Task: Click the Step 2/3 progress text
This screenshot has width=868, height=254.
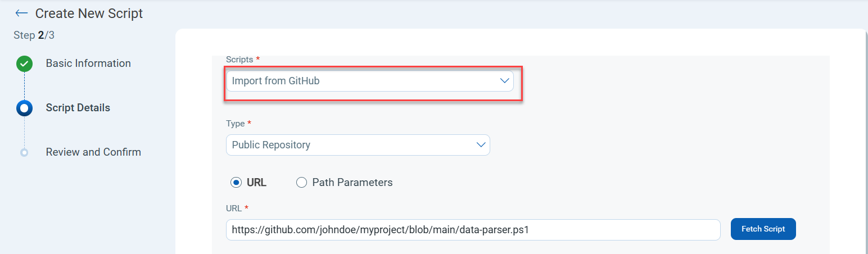Action: 34,35
